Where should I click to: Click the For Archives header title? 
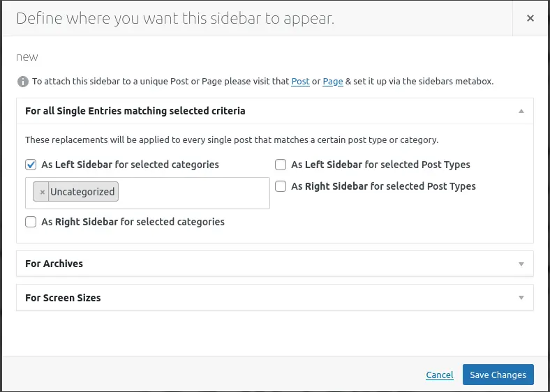(54, 264)
